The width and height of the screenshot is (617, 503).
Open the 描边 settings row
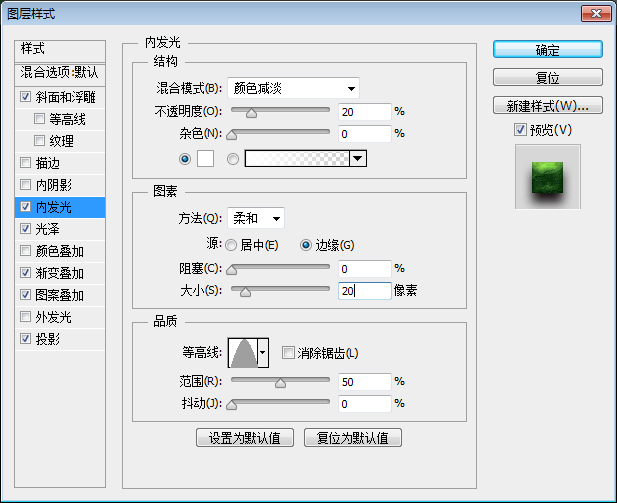coord(60,163)
